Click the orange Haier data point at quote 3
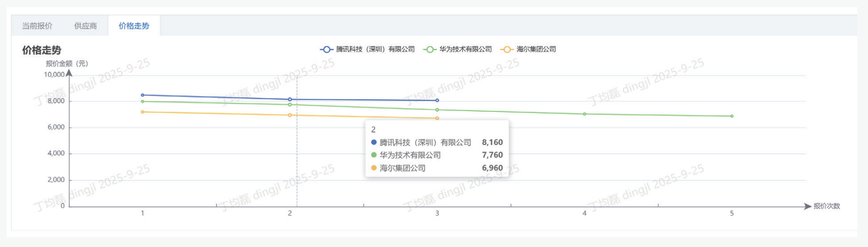The height and width of the screenshot is (247, 868). (x=437, y=118)
